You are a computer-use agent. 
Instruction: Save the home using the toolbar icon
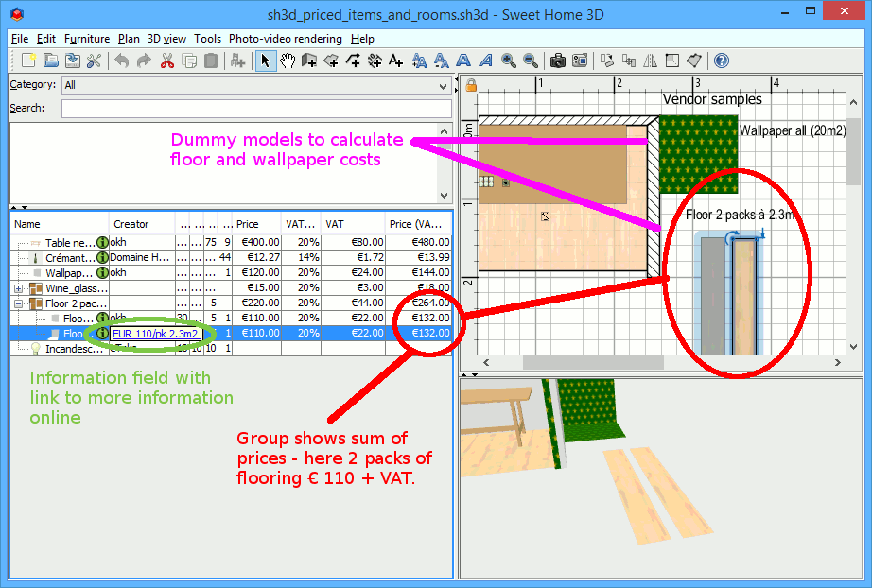point(72,60)
